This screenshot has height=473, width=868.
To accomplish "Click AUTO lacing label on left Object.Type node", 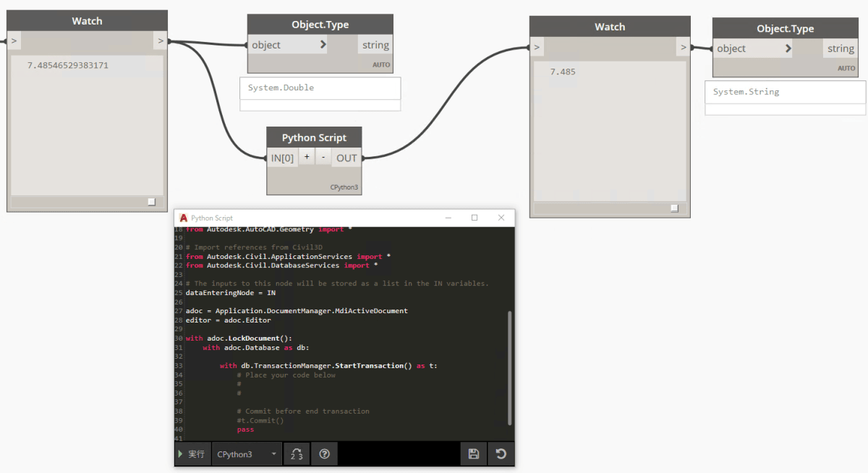I will [381, 64].
